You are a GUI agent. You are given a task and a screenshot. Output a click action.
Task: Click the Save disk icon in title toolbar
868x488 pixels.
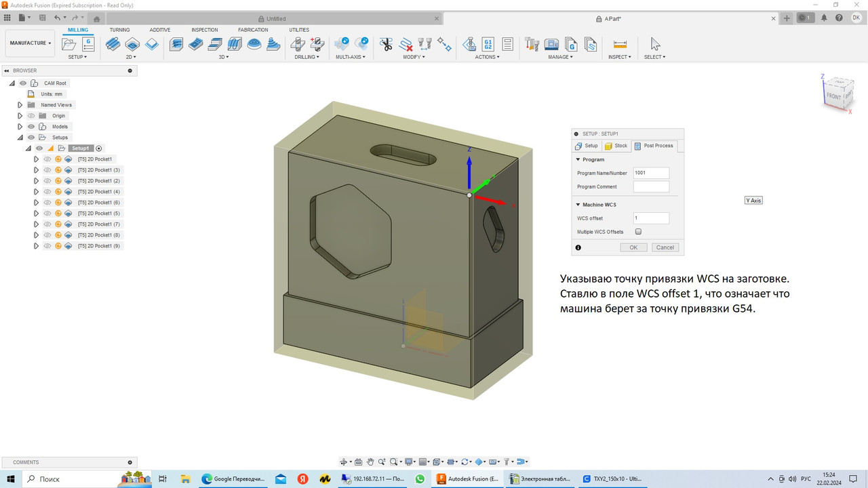tap(42, 18)
